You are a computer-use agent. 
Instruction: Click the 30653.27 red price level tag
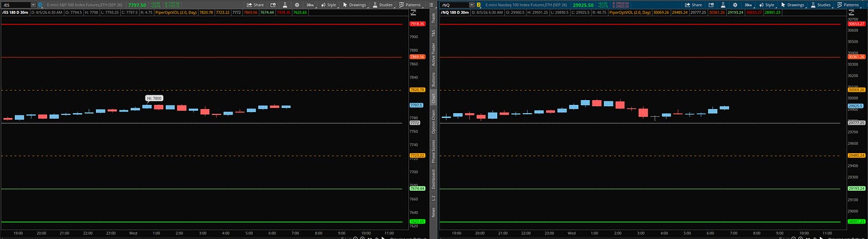click(857, 24)
